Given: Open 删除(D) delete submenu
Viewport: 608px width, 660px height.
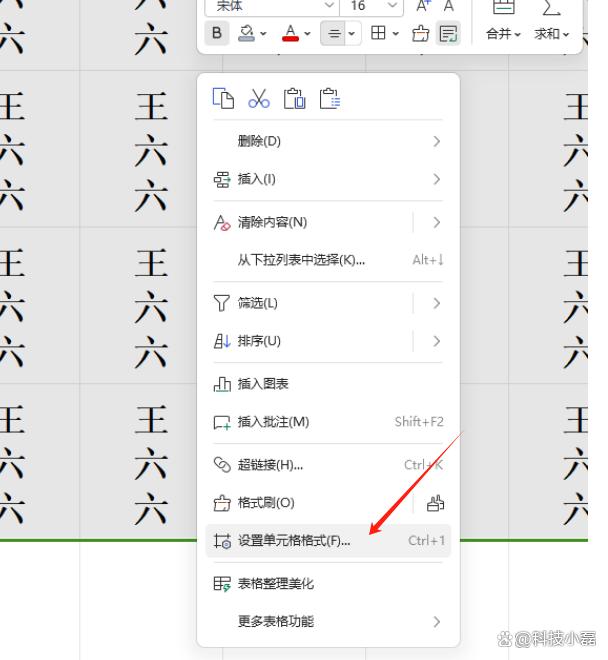Looking at the screenshot, I should click(328, 141).
